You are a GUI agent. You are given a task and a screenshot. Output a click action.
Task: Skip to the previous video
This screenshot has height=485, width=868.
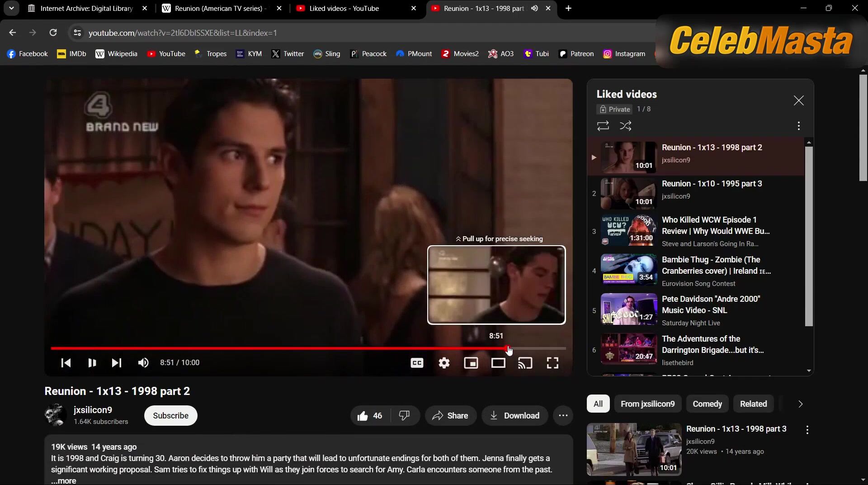[66, 363]
